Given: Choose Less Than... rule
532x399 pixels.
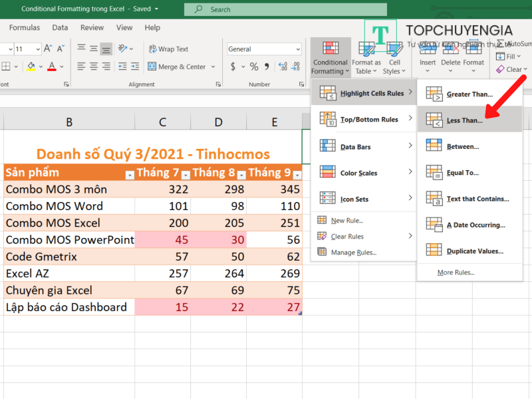Looking at the screenshot, I should tap(465, 120).
